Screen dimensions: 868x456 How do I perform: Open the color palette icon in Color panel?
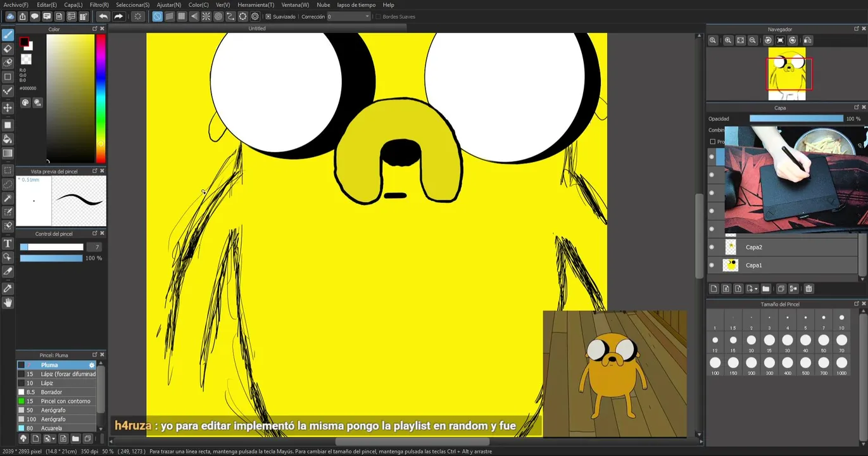coord(25,103)
